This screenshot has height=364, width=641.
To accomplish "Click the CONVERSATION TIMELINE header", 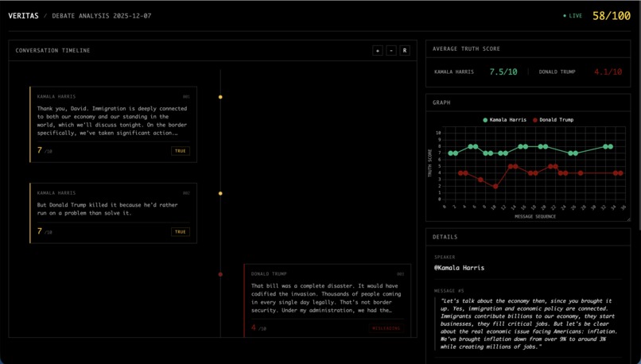I will tap(52, 51).
